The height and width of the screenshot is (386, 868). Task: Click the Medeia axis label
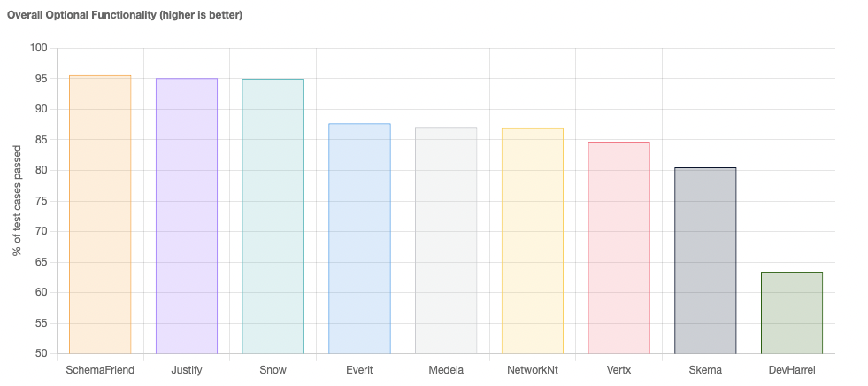(446, 370)
